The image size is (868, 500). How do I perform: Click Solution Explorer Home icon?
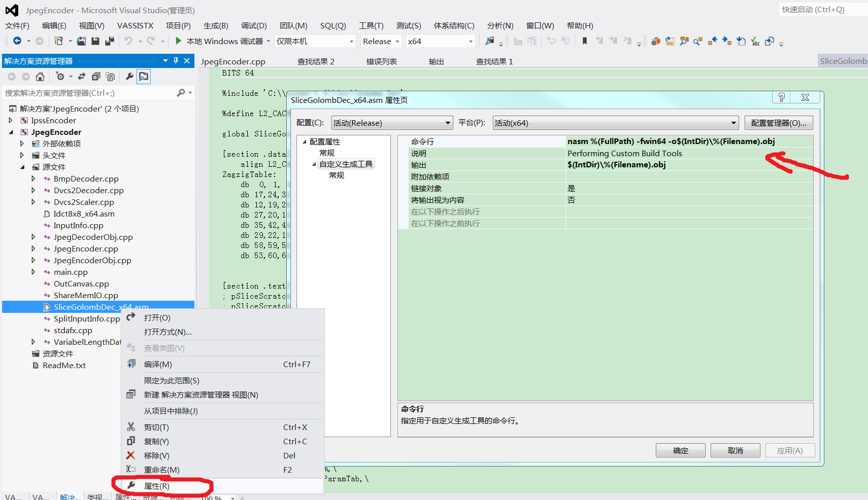pyautogui.click(x=40, y=77)
